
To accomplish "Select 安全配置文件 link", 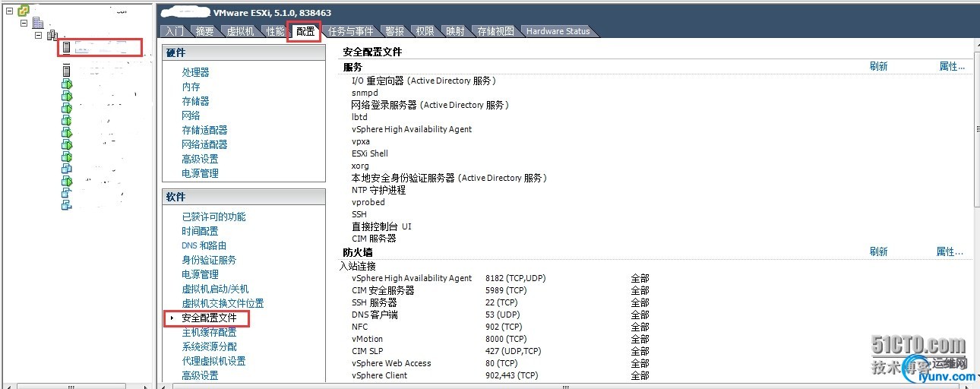I will (x=209, y=318).
